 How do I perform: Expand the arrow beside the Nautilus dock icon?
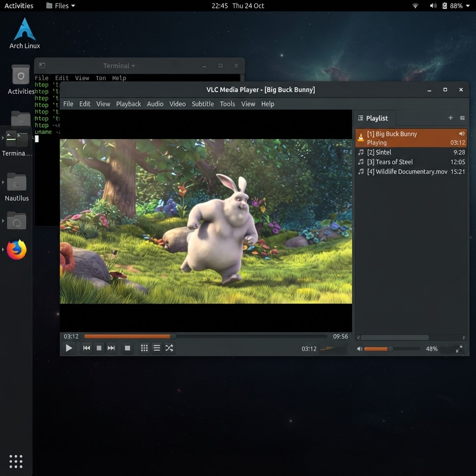(3, 182)
